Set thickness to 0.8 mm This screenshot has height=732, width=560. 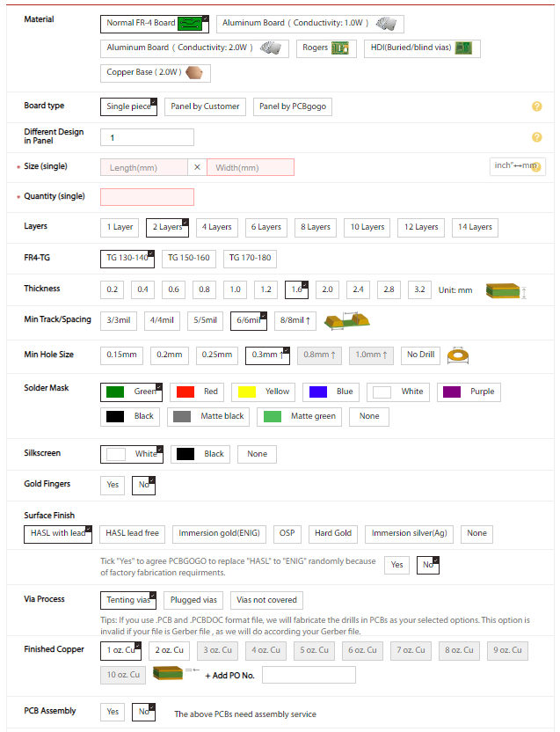point(205,290)
